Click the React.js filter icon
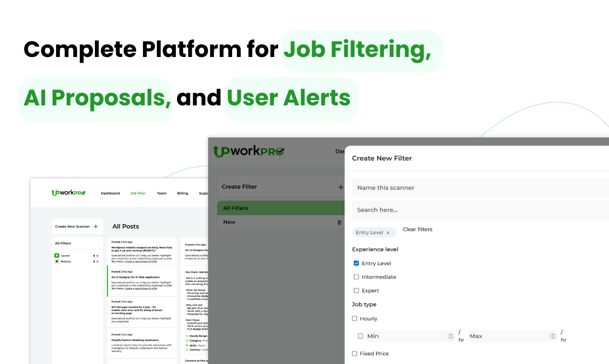609x364 pixels. (57, 262)
